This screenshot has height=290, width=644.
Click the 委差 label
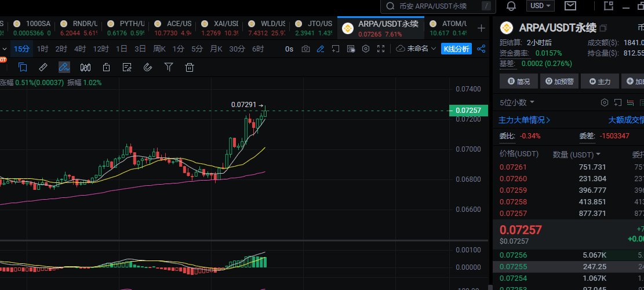[x=587, y=136]
